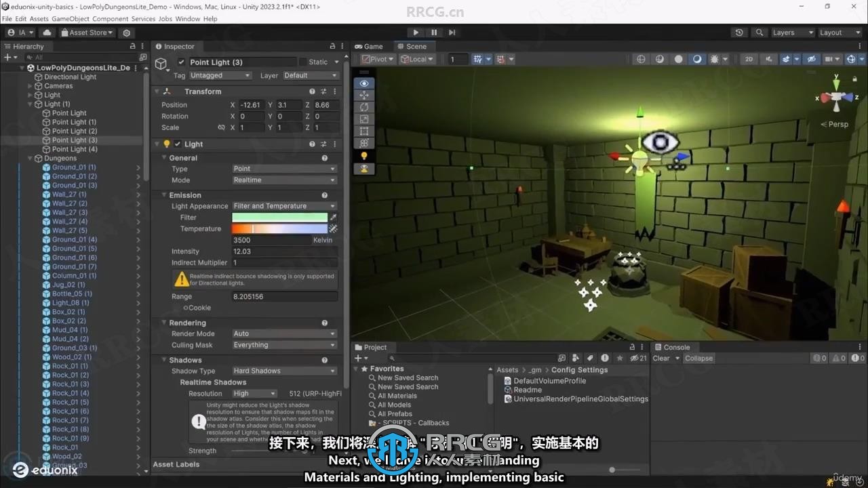The image size is (868, 488).
Task: Open the Assets menu
Action: click(39, 19)
